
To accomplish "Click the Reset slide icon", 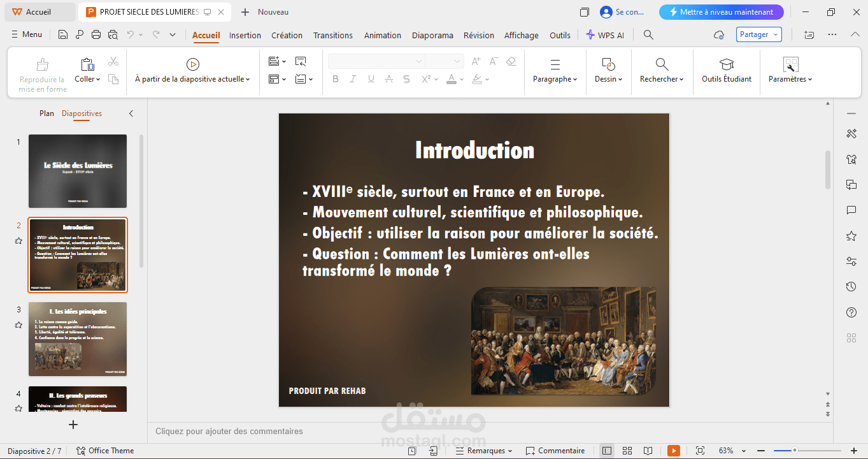I will [x=301, y=62].
